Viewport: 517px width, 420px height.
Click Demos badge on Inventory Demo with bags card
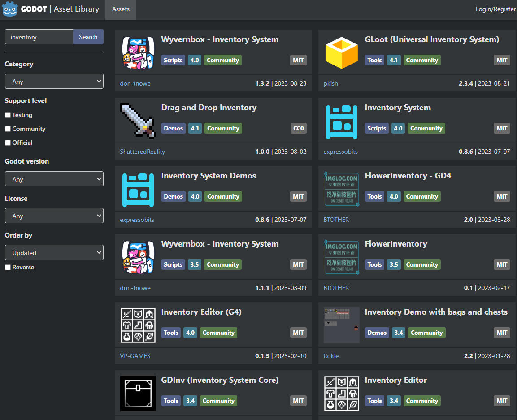(377, 333)
